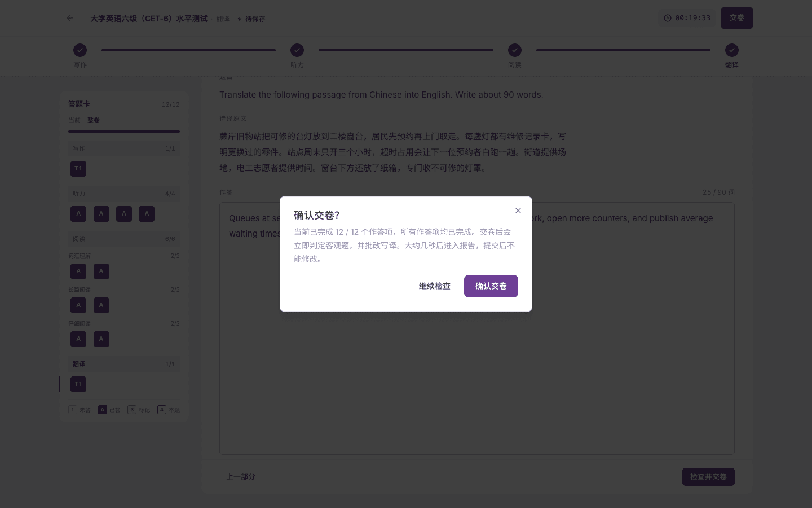The image size is (812, 508).
Task: Open first 仔细阅读 answer box
Action: coord(78,339)
